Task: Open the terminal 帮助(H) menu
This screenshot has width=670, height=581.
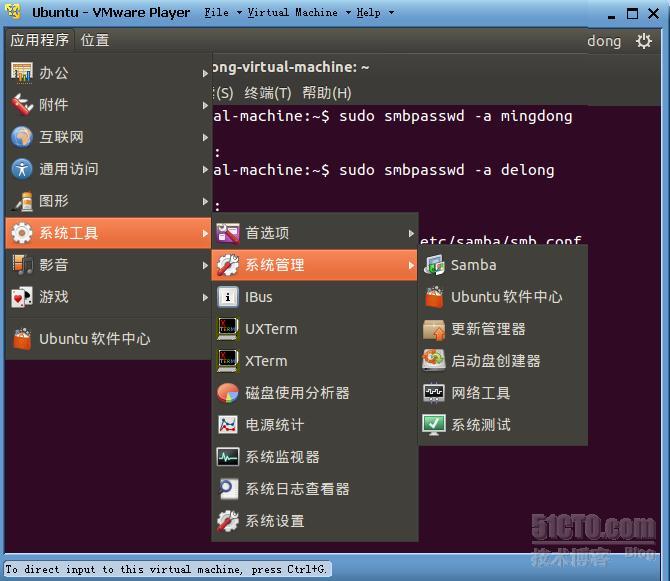Action: [x=327, y=93]
